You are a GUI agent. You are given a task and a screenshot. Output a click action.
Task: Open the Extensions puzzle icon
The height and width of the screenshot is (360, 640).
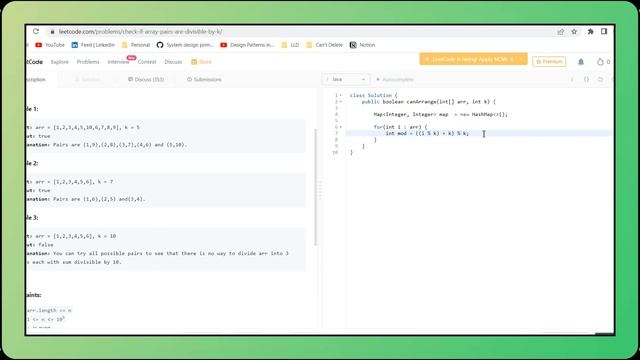pos(590,31)
